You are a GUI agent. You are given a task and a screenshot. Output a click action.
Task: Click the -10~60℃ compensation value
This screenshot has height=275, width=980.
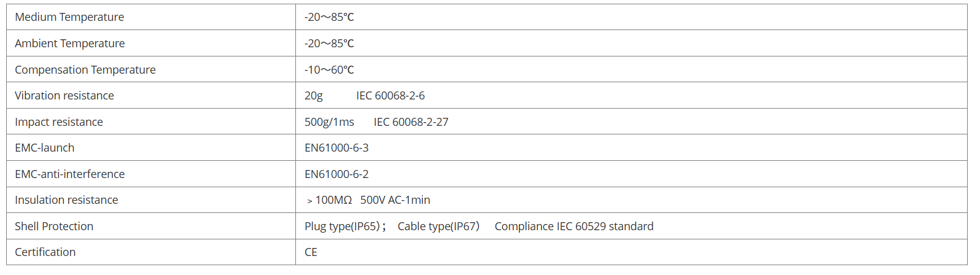(x=329, y=70)
